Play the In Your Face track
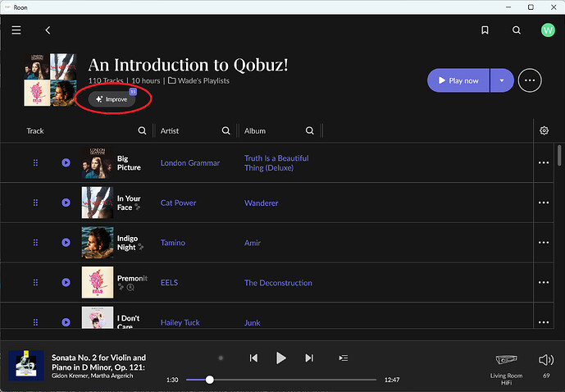This screenshot has height=392, width=565. coord(66,203)
